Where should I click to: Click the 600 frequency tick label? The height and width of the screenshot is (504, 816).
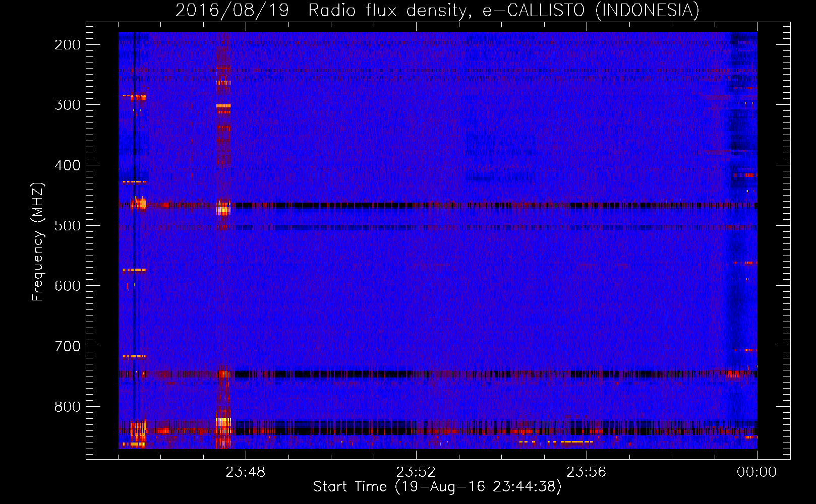[68, 286]
